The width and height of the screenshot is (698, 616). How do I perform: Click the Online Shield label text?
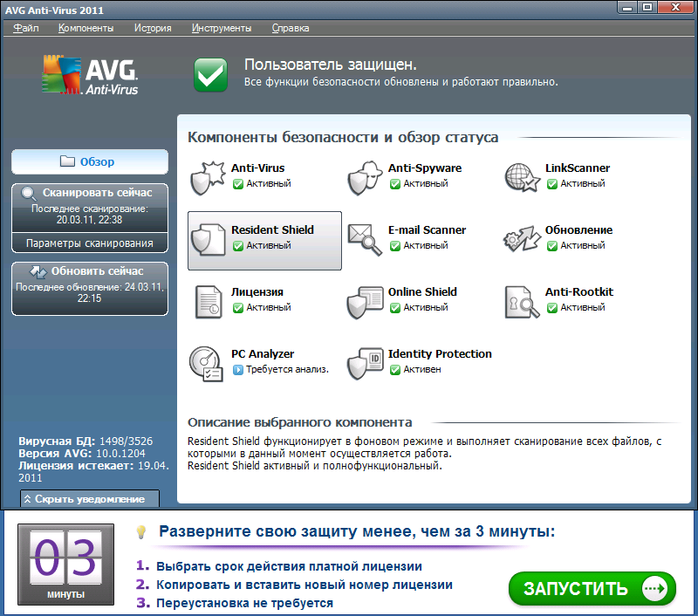422,292
